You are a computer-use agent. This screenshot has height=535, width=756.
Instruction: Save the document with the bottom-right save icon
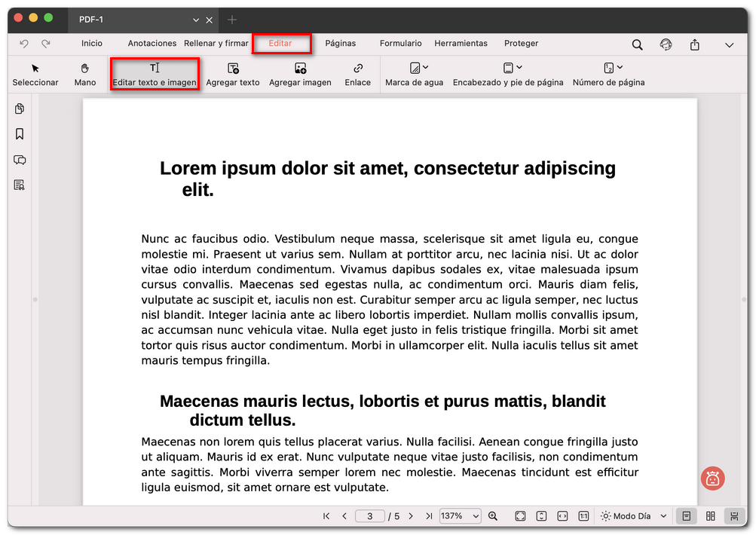(734, 516)
